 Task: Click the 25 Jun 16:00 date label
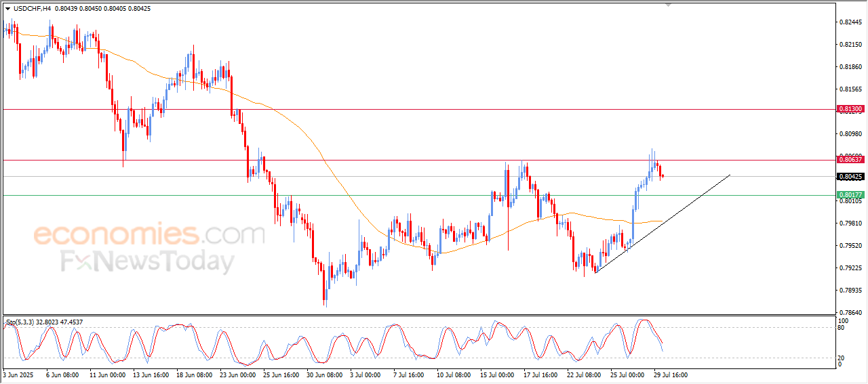point(281,374)
